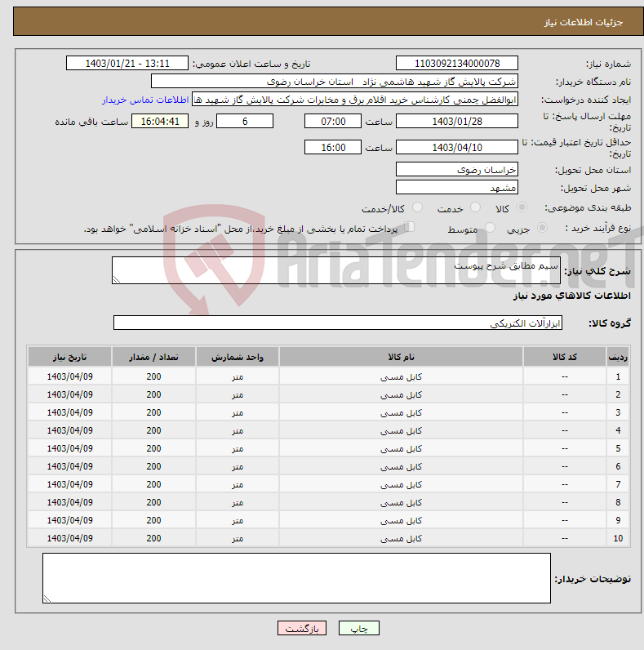Click کابل مسی in row 3
The width and height of the screenshot is (644, 650).
pyautogui.click(x=401, y=412)
